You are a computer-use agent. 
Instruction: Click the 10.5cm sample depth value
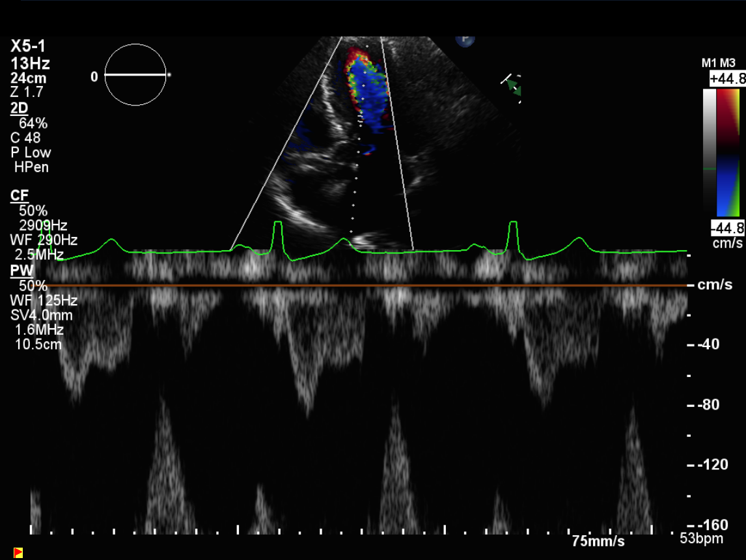(38, 344)
